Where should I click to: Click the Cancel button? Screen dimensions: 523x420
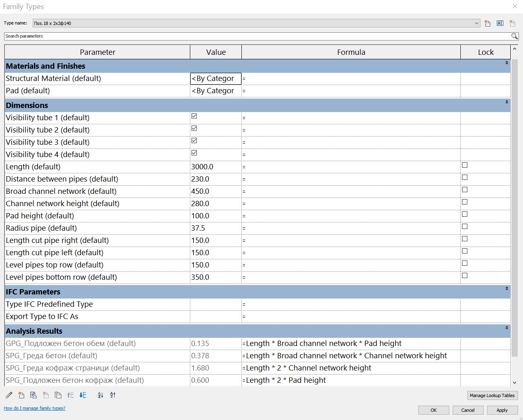tap(468, 410)
